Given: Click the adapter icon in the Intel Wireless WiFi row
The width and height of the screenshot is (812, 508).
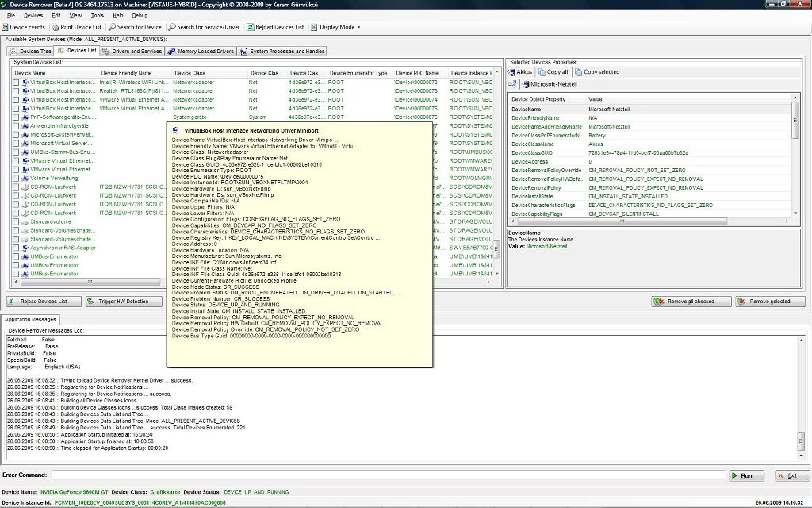Looking at the screenshot, I should pyautogui.click(x=25, y=83).
